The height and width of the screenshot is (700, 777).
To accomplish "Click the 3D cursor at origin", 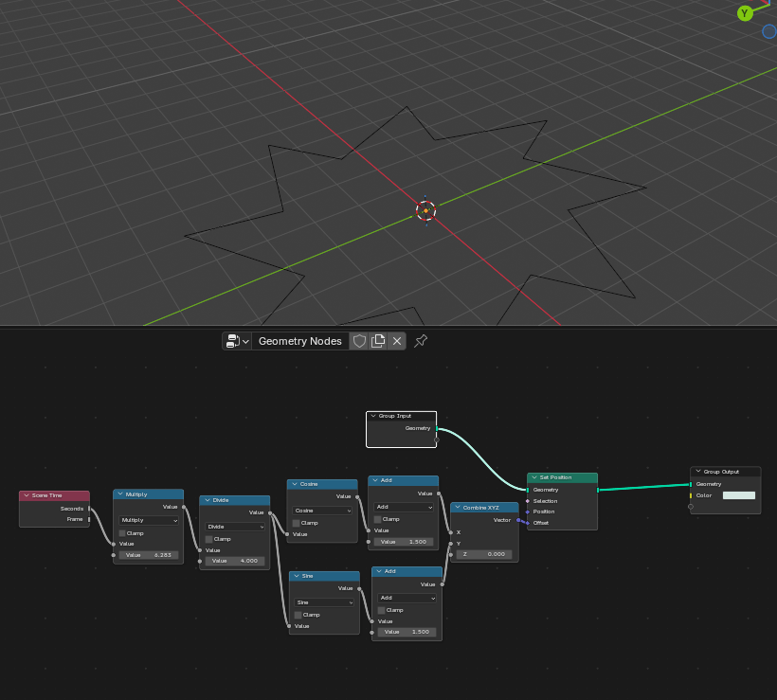I will 425,210.
